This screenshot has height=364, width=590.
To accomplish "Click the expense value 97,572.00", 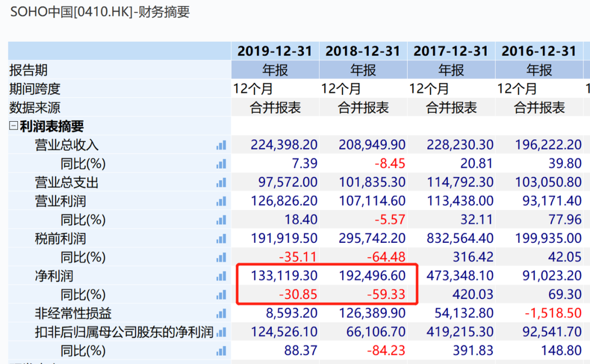I will tap(288, 182).
